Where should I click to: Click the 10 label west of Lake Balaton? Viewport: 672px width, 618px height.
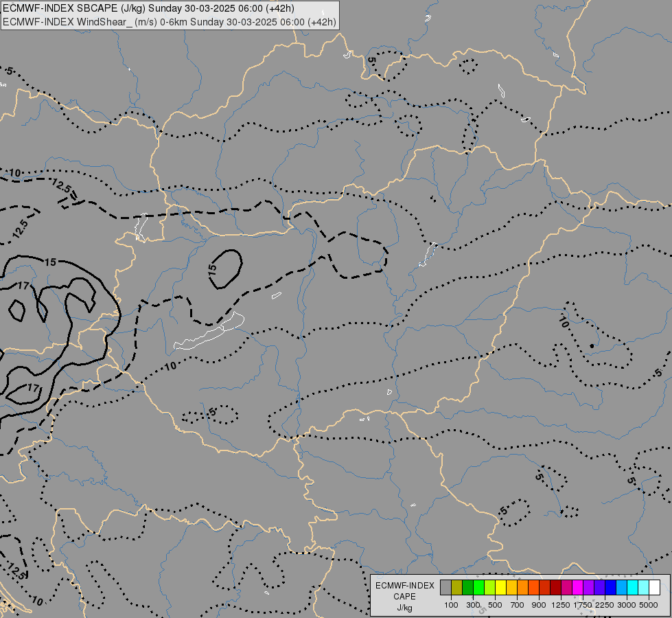point(170,366)
